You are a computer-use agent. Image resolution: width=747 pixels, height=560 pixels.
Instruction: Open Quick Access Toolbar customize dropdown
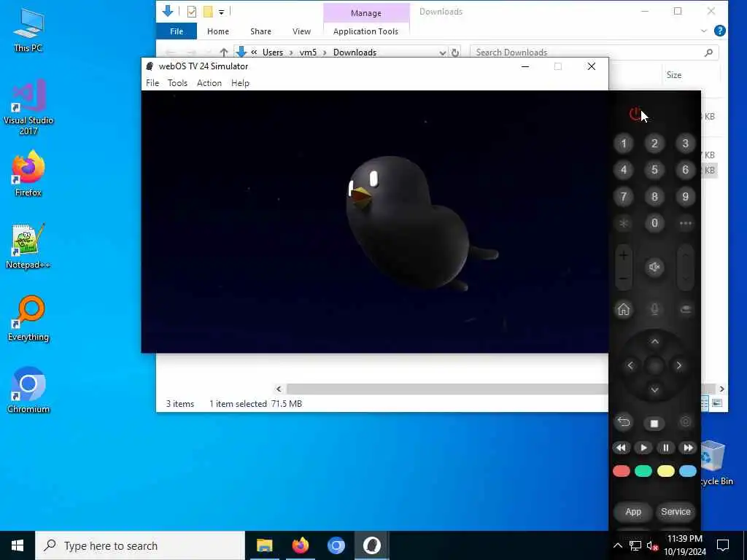pos(222,12)
